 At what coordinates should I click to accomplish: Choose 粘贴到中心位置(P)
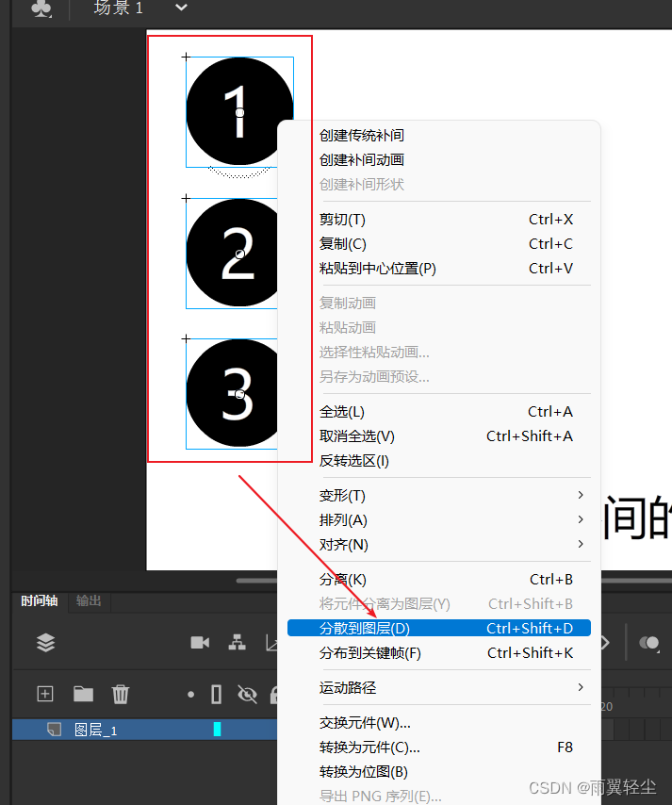439,269
